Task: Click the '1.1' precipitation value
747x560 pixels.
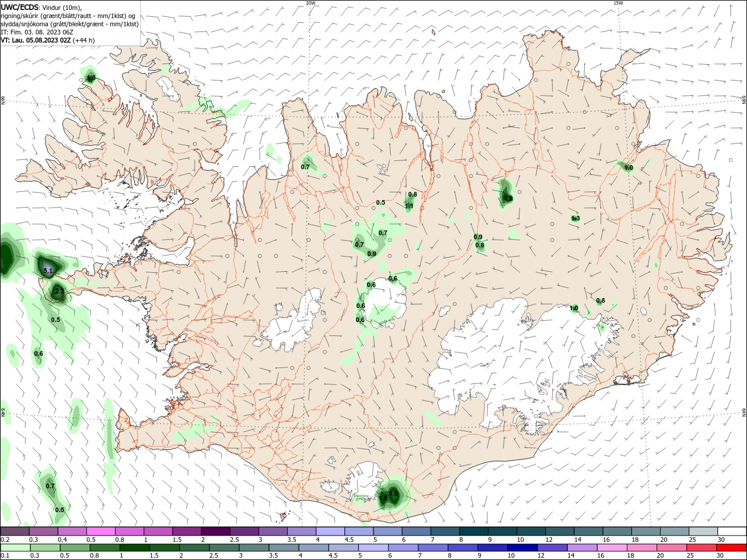Action: coord(409,206)
